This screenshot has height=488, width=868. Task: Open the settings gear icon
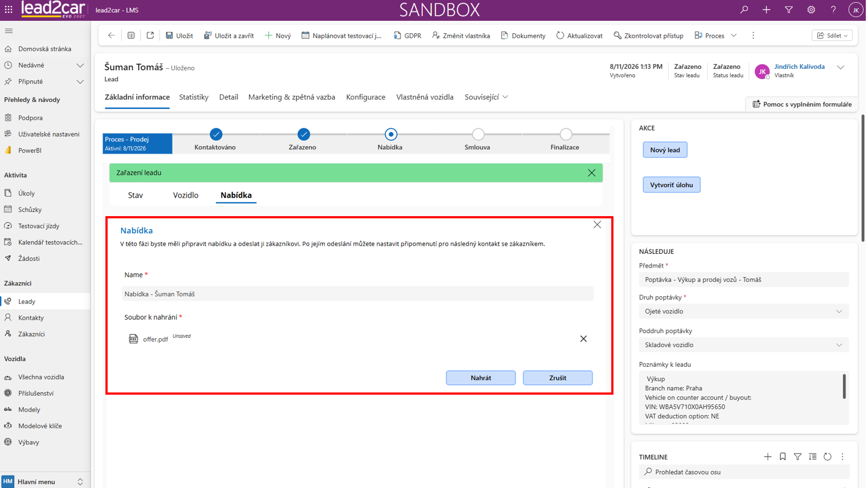811,10
